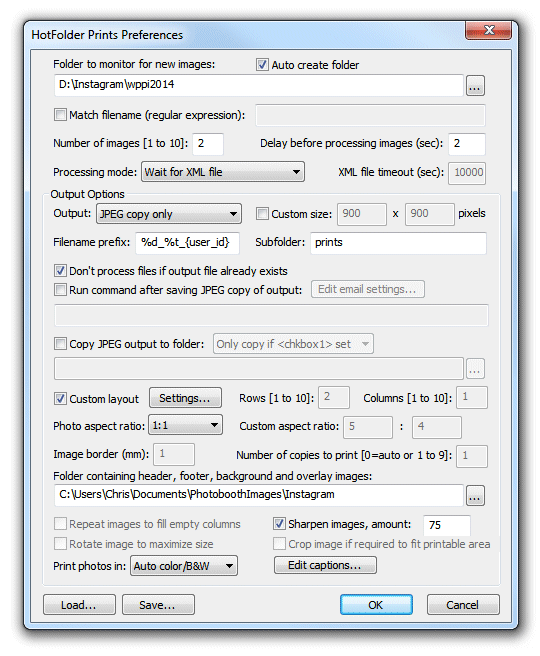This screenshot has width=540, height=656.
Task: Click the Subfolder field
Action: [398, 243]
